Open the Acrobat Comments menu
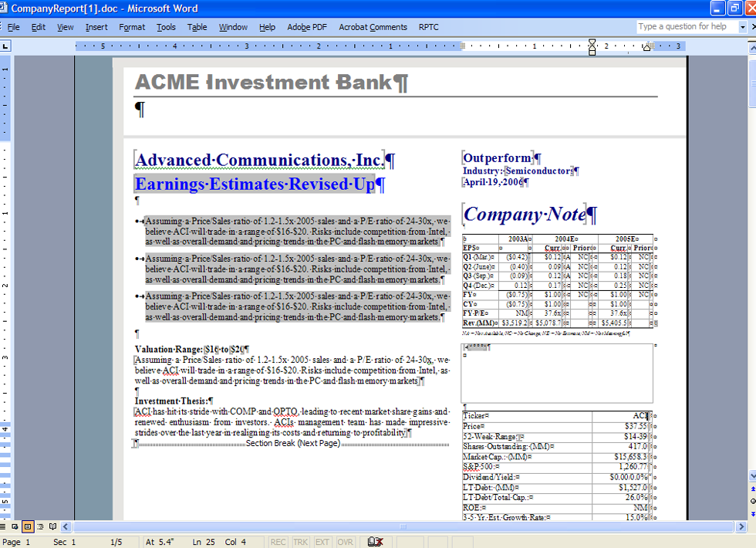 (373, 27)
